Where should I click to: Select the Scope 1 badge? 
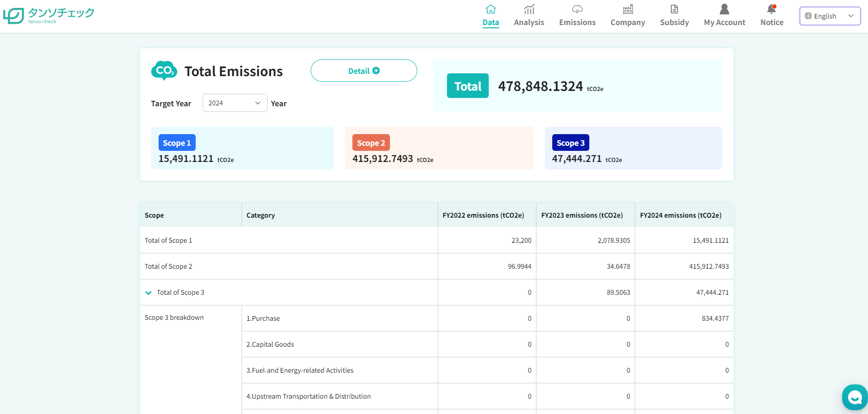(177, 143)
